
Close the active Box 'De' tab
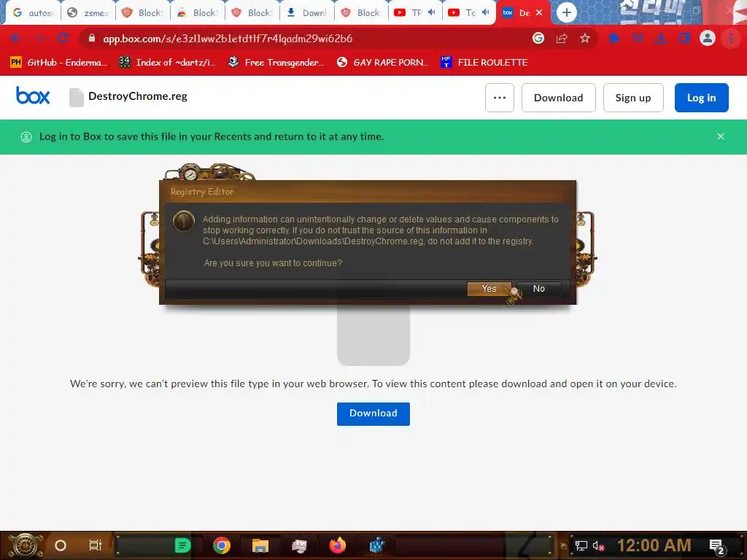coord(539,13)
